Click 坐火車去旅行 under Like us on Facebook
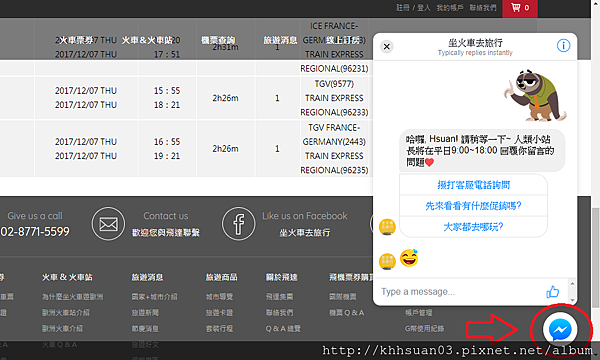The height and width of the screenshot is (360, 600). coord(305,233)
